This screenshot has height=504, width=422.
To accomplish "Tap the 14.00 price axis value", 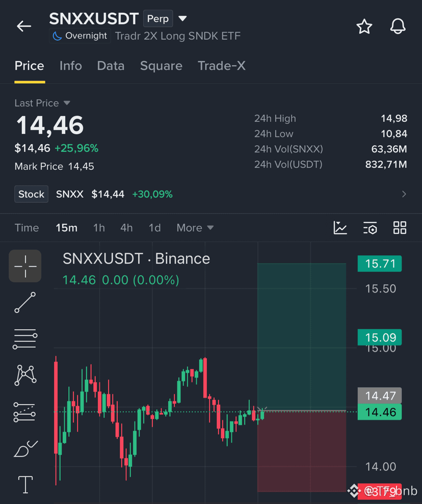I will (x=381, y=467).
